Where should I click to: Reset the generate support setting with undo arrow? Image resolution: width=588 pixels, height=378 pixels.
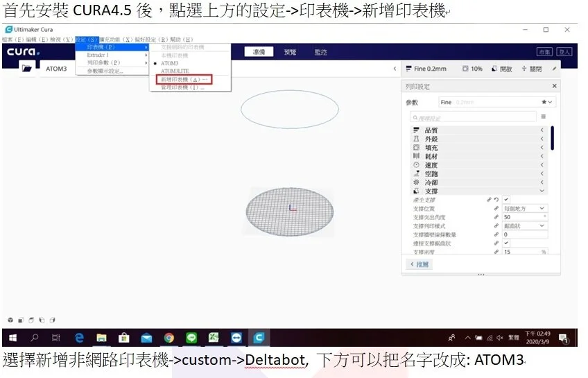(496, 200)
